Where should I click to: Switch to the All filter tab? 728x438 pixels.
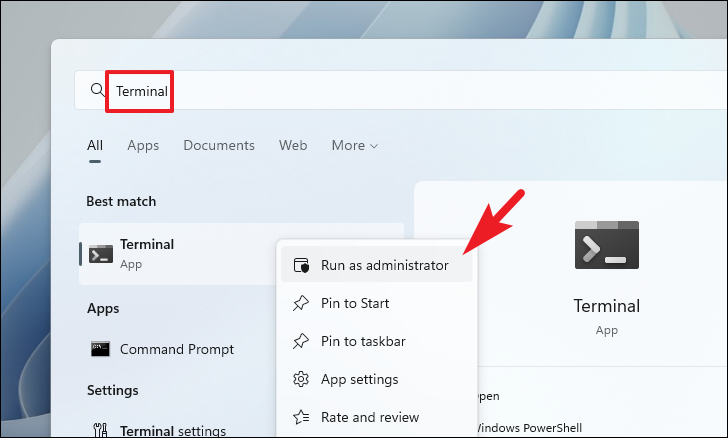click(95, 145)
